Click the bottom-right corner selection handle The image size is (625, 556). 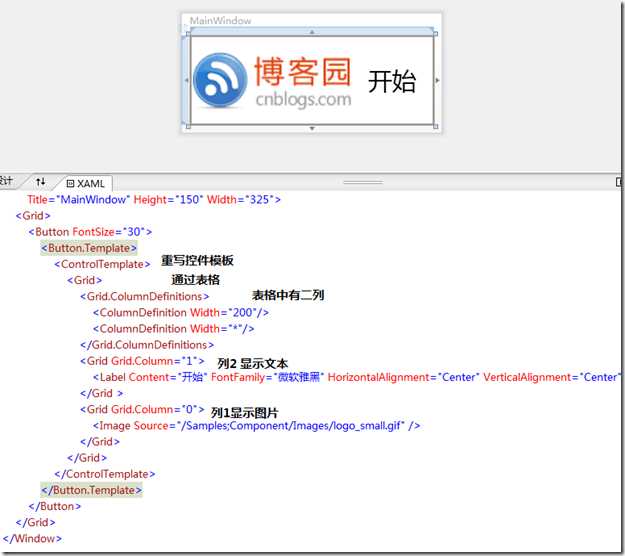pyautogui.click(x=436, y=127)
